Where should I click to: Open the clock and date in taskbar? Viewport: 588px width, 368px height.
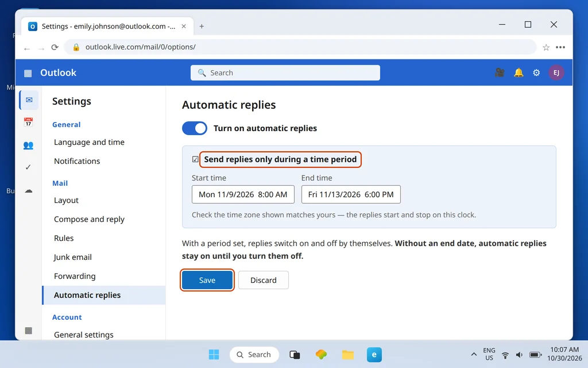(564, 354)
